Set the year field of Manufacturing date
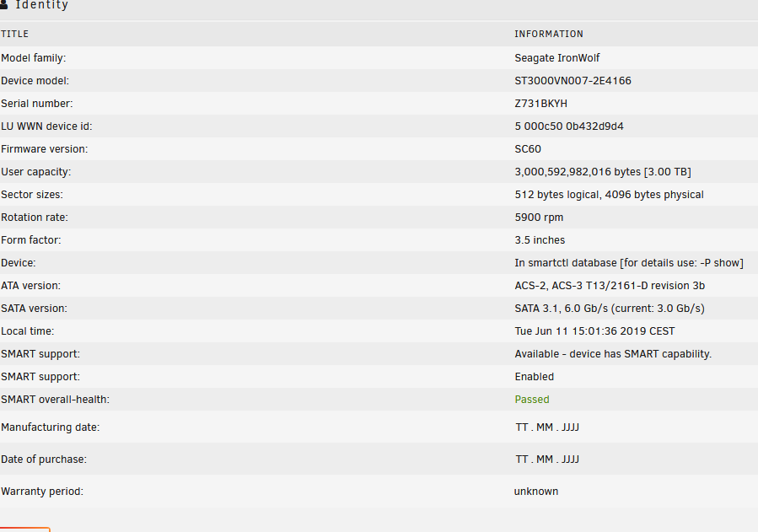The image size is (758, 532). tap(571, 427)
